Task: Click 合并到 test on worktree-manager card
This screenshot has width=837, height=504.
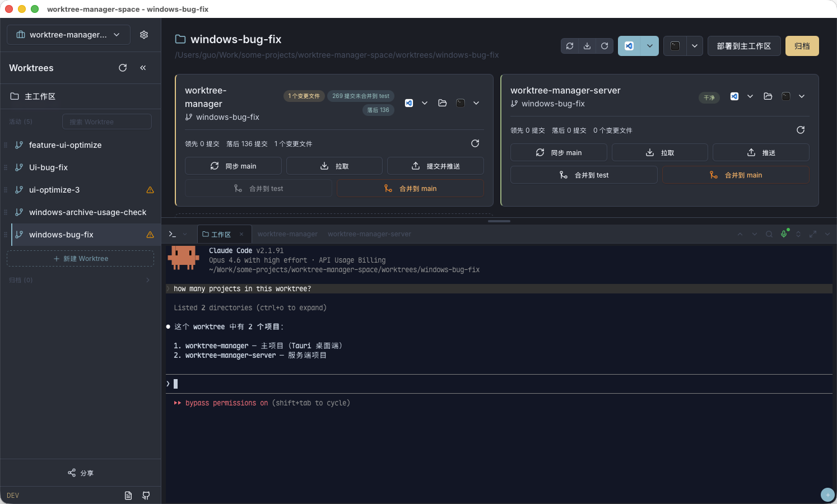Action: 258,188
